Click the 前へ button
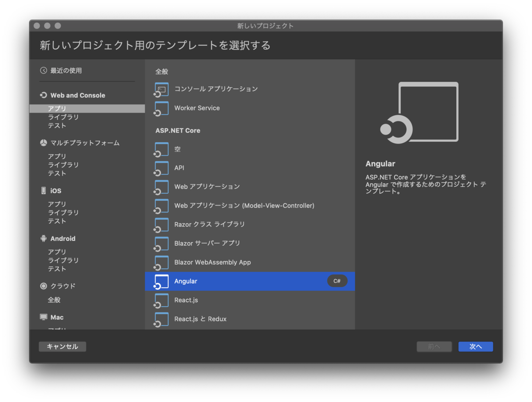This screenshot has width=532, height=402. click(434, 347)
